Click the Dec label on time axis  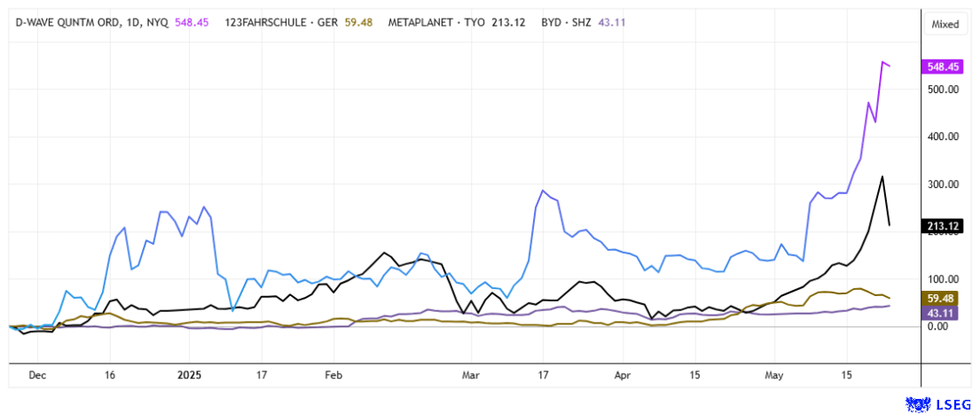point(37,375)
